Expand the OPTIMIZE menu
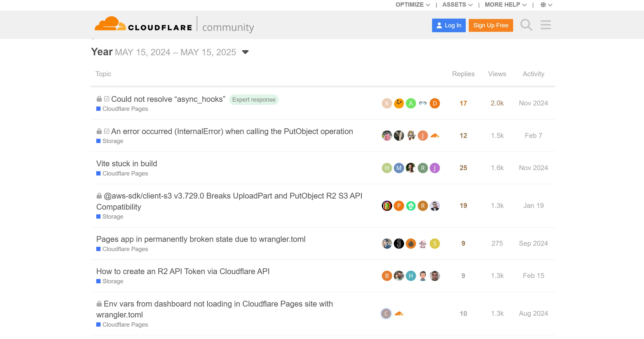Screen dimensions: 644x339 [413, 5]
